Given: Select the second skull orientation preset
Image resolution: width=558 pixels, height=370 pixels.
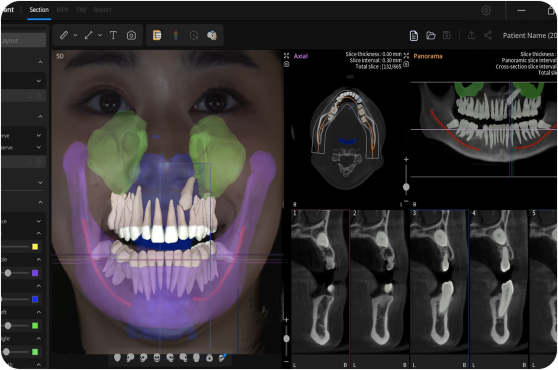Looking at the screenshot, I should click(130, 358).
